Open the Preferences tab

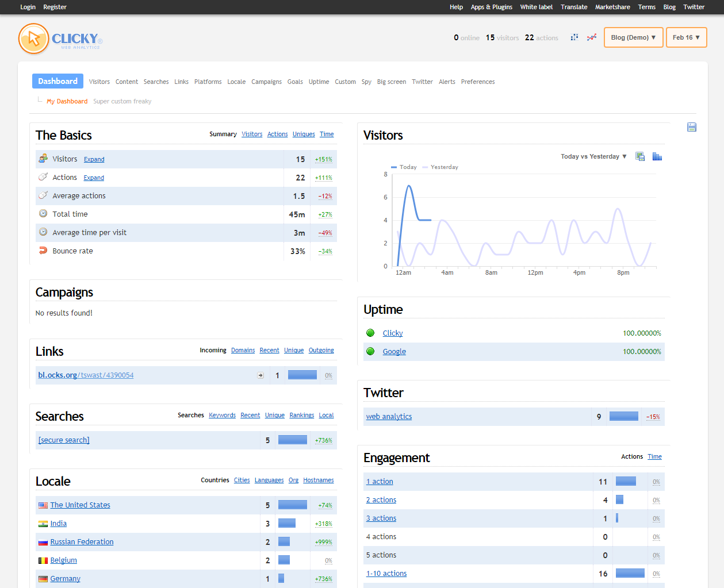pos(477,82)
